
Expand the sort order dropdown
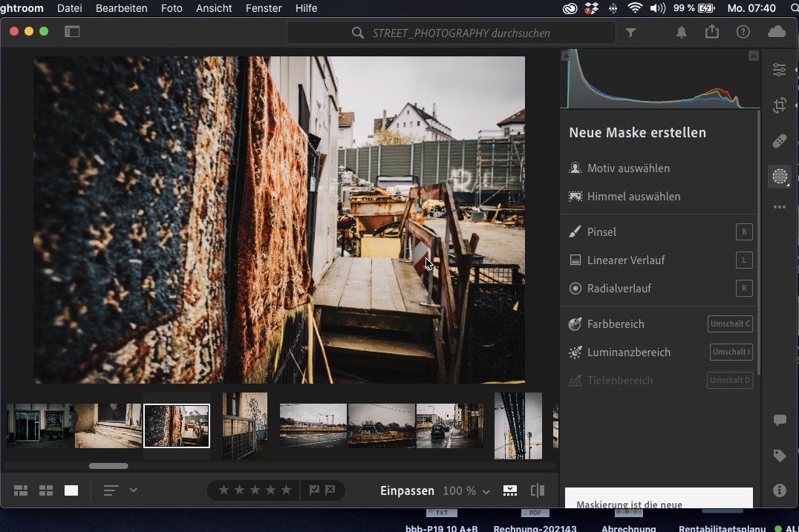coord(134,490)
